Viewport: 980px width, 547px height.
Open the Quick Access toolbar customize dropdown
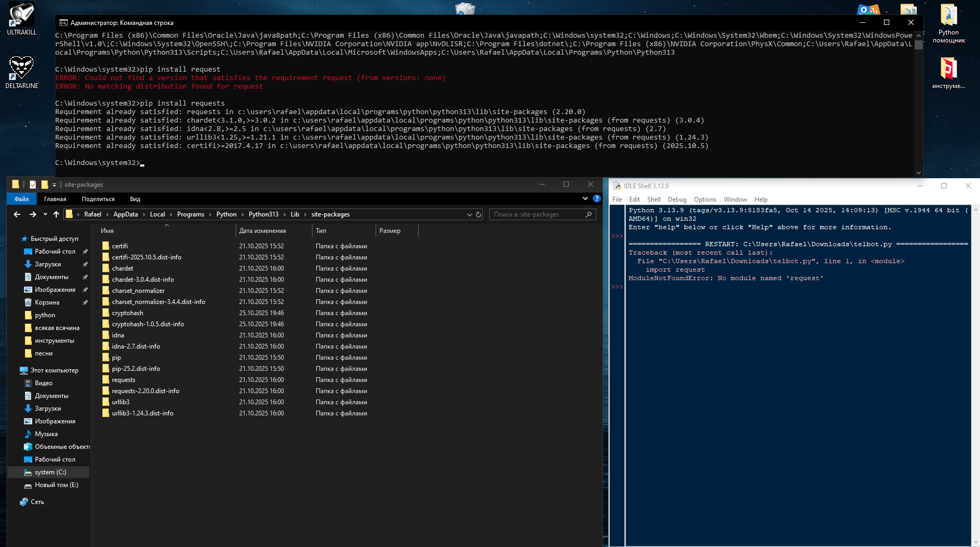pyautogui.click(x=54, y=185)
